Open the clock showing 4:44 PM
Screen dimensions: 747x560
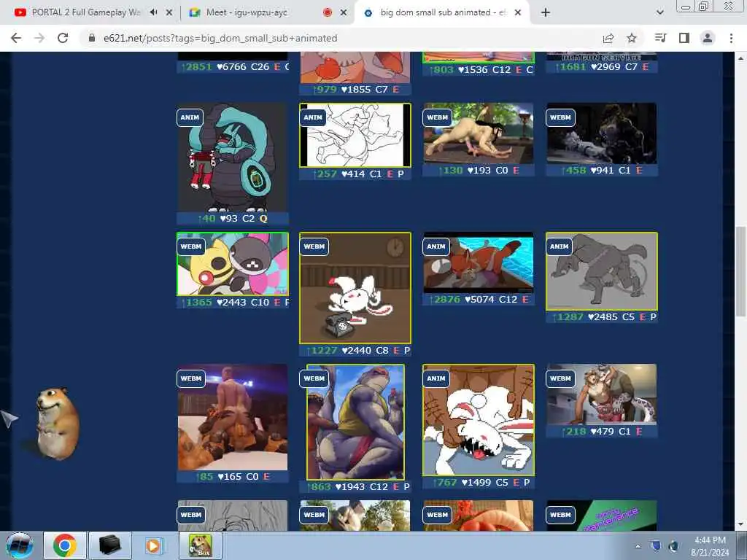click(x=710, y=545)
